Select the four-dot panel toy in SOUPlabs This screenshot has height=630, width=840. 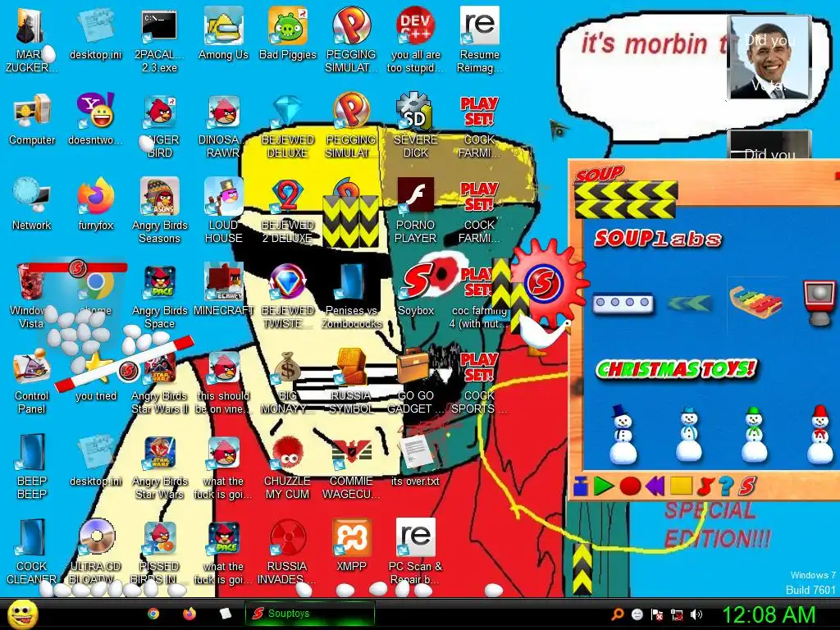(623, 304)
